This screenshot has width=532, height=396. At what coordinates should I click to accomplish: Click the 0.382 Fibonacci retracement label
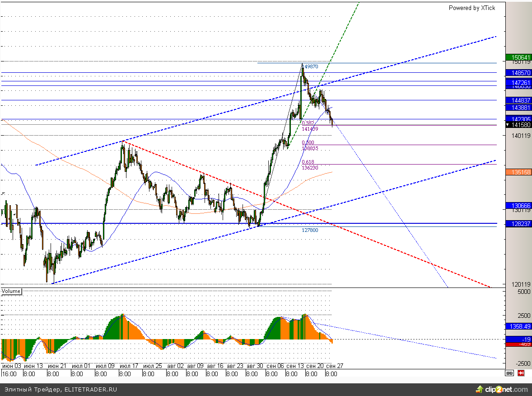tap(308, 123)
